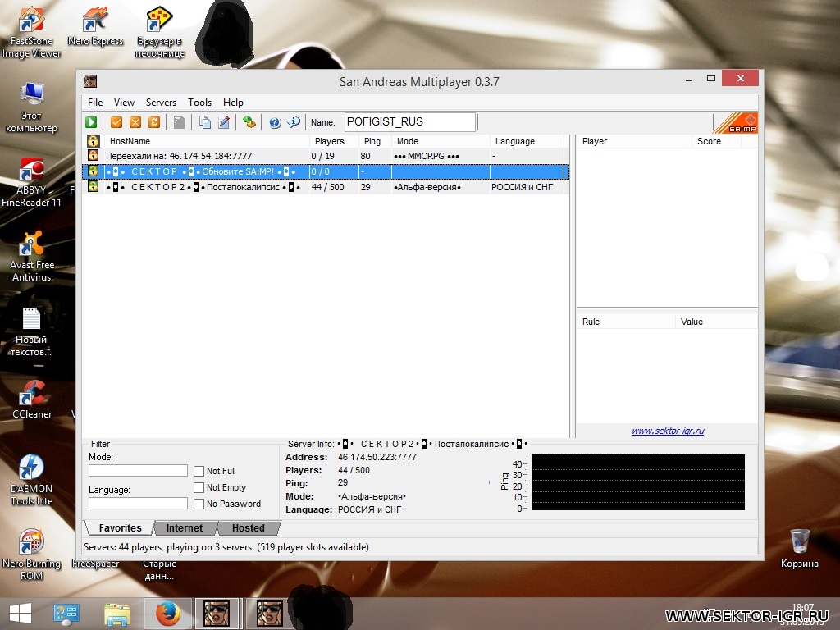Click the About info icon
The height and width of the screenshot is (630, 840).
coord(293,122)
